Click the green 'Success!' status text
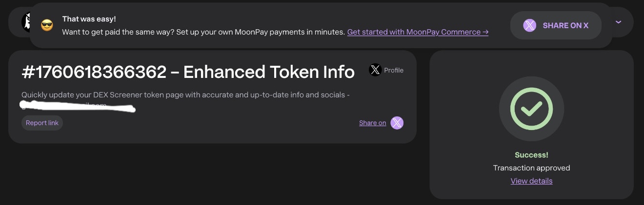Image resolution: width=644 pixels, height=205 pixels. point(531,155)
